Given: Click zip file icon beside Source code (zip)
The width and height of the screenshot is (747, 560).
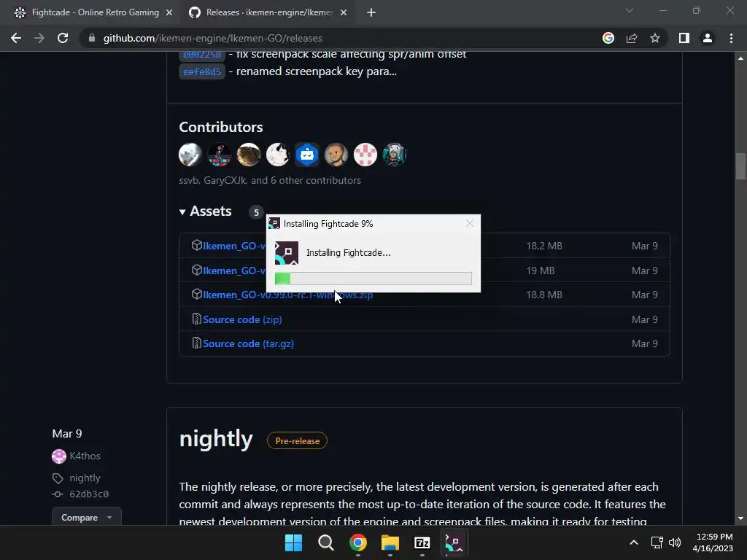Looking at the screenshot, I should click(196, 319).
